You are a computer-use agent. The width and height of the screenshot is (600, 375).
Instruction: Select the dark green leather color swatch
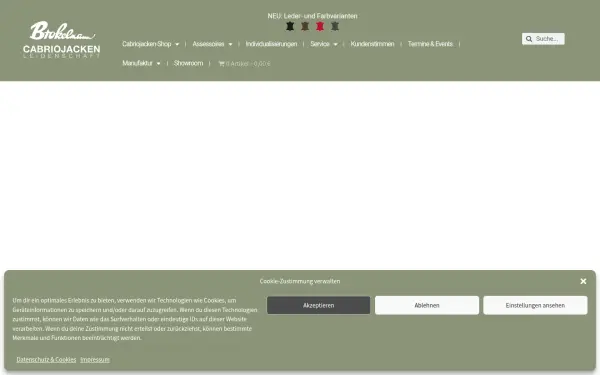point(335,26)
